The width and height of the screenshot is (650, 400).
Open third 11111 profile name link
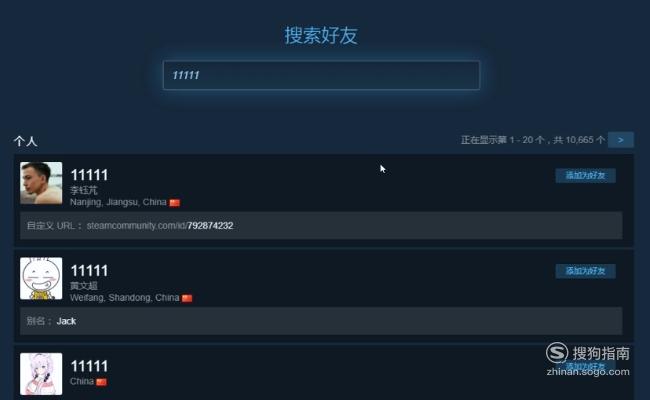tap(89, 366)
